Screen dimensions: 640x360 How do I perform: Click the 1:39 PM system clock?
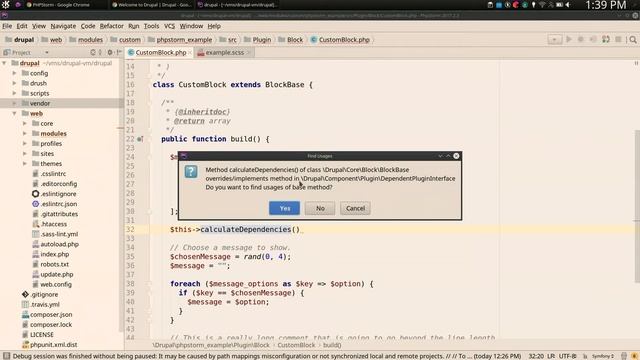tap(606, 5)
